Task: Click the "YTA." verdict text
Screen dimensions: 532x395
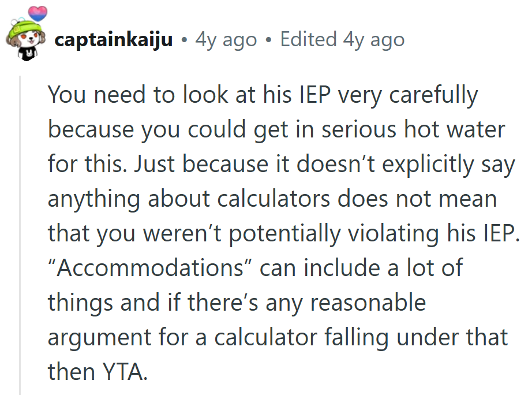Action: (125, 372)
